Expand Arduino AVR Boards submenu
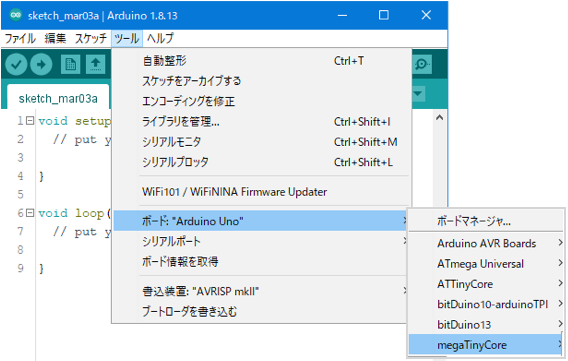568x361 pixels. (x=486, y=243)
